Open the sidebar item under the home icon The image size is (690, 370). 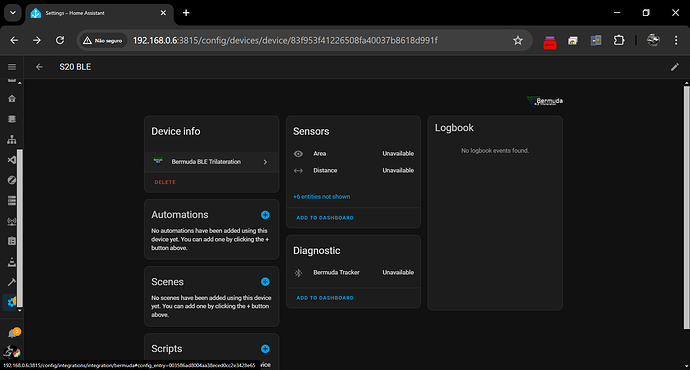tap(12, 119)
